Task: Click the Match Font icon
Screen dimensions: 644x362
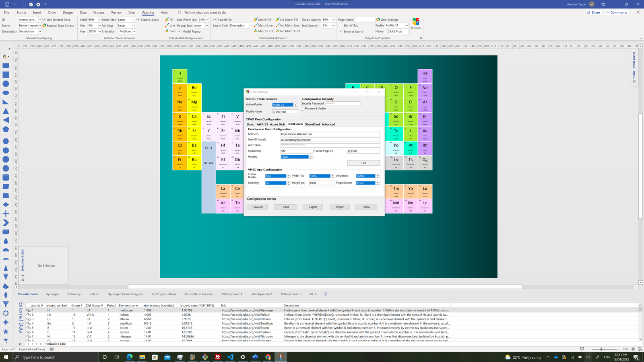Action: click(x=256, y=31)
